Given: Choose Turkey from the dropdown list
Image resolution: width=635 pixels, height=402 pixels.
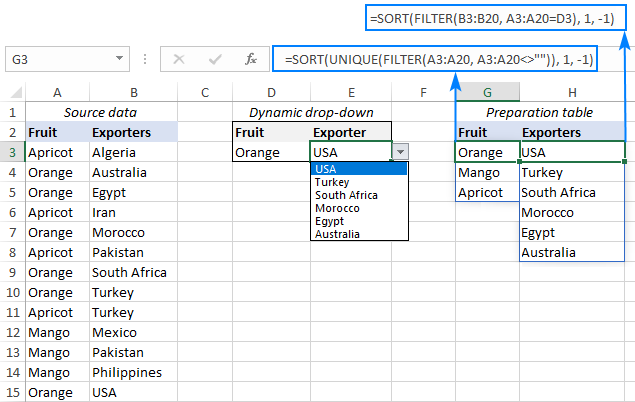Looking at the screenshot, I should pyautogui.click(x=331, y=182).
